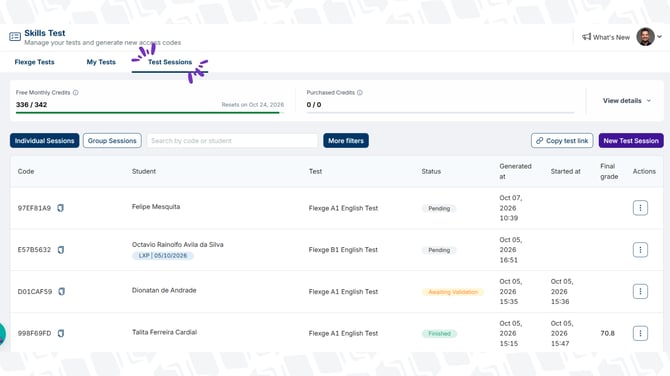The image size is (670, 376).
Task: Click the Skills Test page icon
Action: [15, 37]
